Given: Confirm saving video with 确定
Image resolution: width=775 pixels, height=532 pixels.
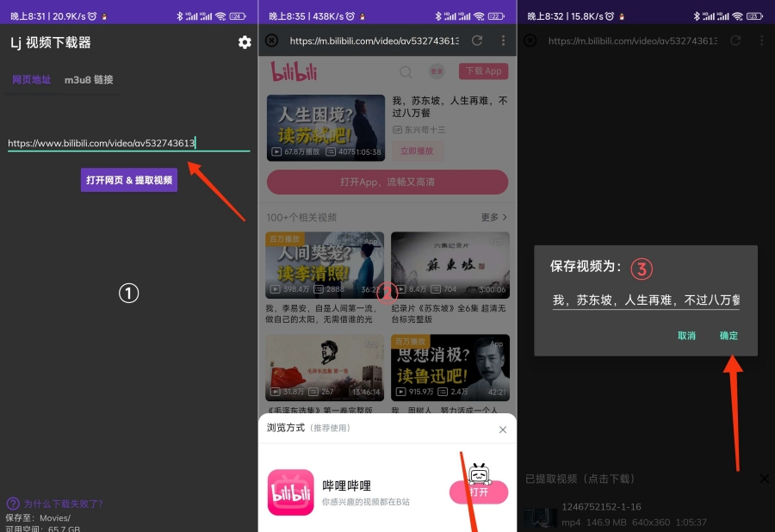Looking at the screenshot, I should pyautogui.click(x=728, y=336).
